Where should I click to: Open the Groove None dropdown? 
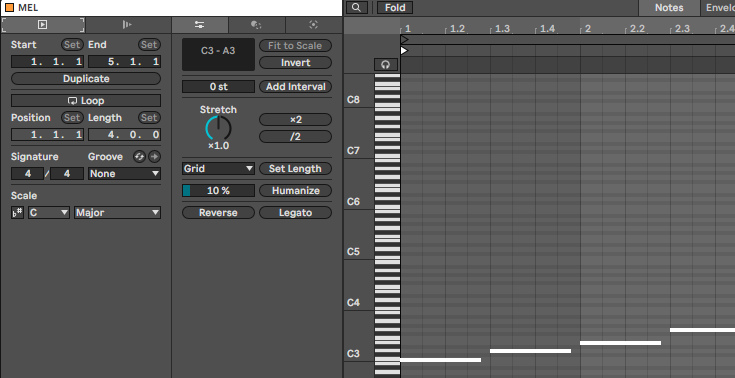(124, 174)
